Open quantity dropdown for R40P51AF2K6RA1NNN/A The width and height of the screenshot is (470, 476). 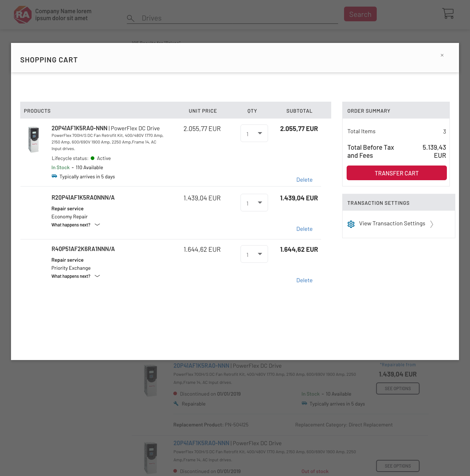tap(254, 254)
